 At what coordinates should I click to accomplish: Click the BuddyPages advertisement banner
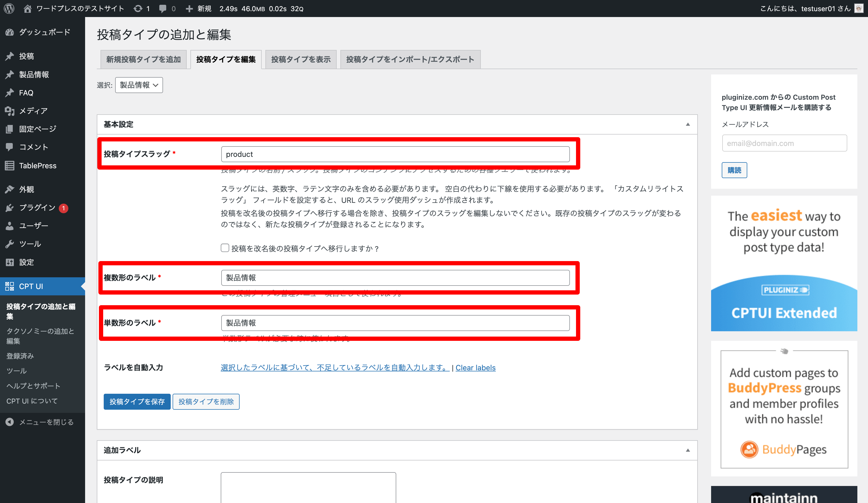[784, 409]
